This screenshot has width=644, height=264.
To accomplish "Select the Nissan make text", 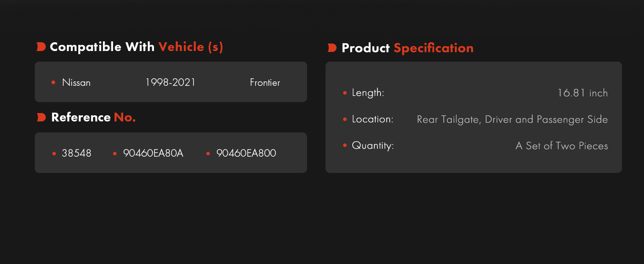I will tap(76, 82).
